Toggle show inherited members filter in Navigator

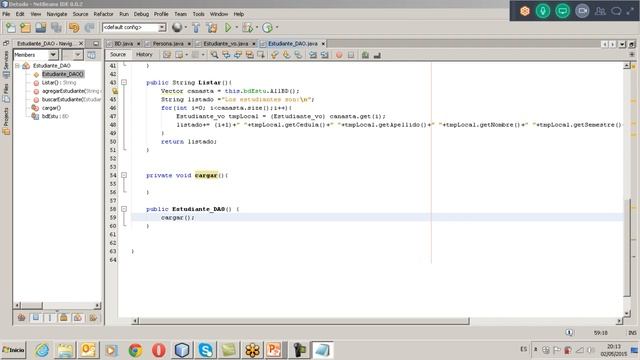pos(21,317)
